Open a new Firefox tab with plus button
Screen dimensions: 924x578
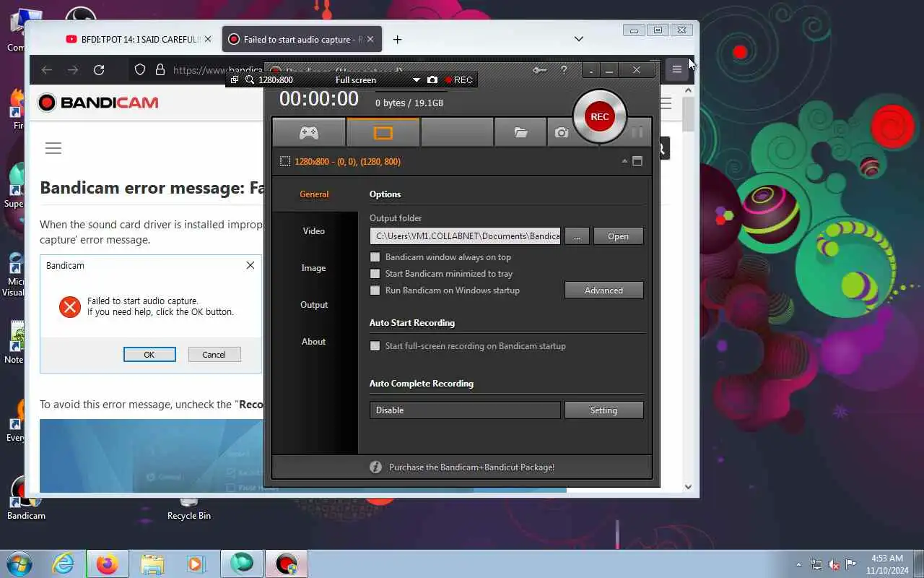(x=397, y=39)
